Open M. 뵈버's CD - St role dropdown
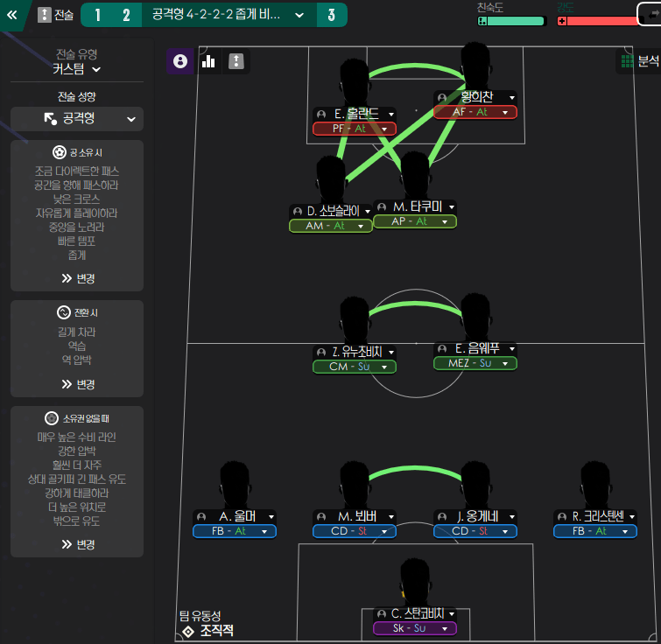This screenshot has width=661, height=644. pyautogui.click(x=354, y=531)
